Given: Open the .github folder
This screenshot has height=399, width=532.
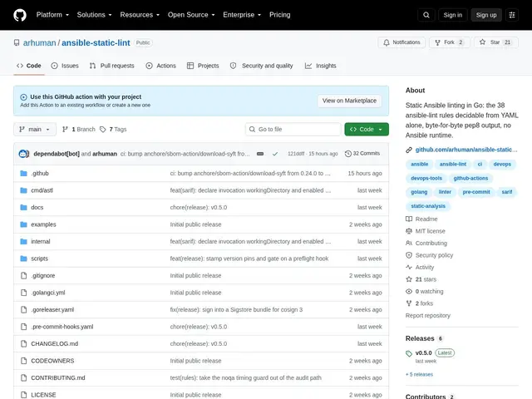Looking at the screenshot, I should click(x=40, y=174).
